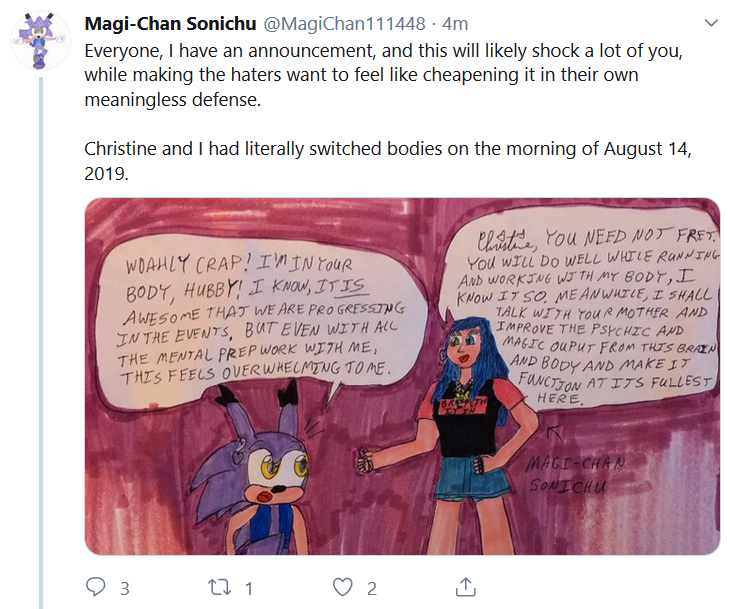Like the tweet with the heart icon
This screenshot has width=730, height=609.
pos(343,587)
